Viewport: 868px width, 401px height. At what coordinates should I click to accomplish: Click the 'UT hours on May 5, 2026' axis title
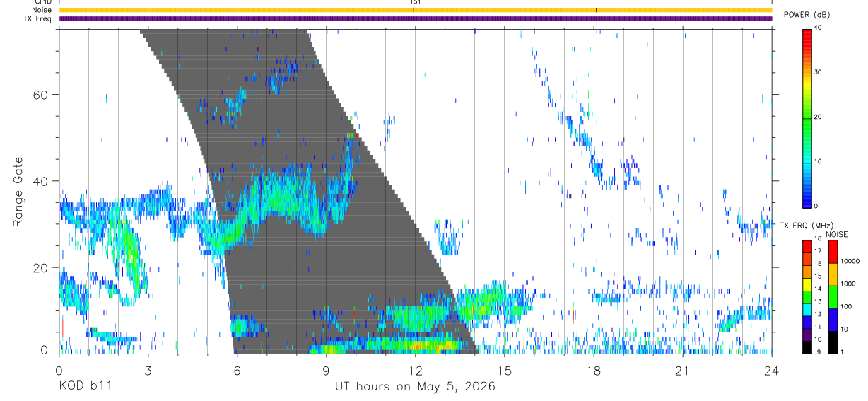tap(415, 387)
